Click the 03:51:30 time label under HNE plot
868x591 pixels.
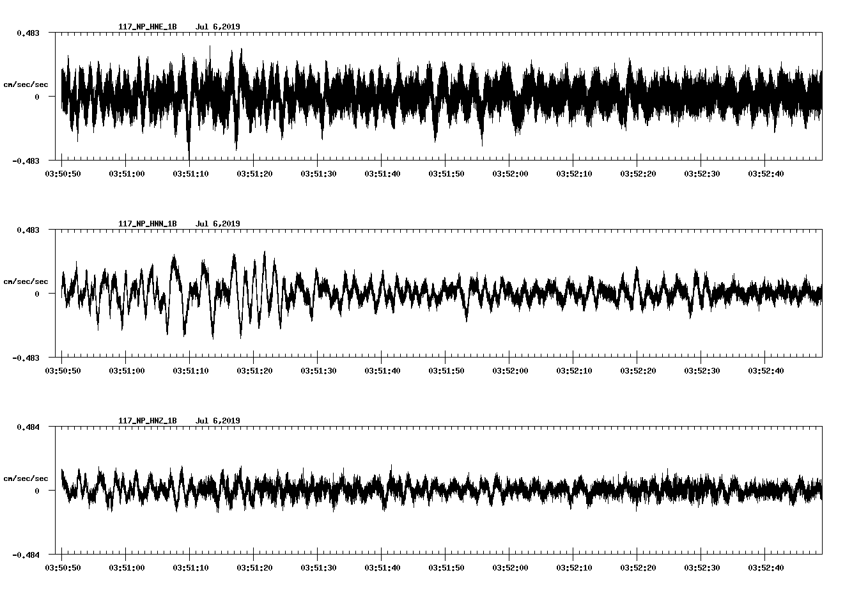pyautogui.click(x=318, y=173)
